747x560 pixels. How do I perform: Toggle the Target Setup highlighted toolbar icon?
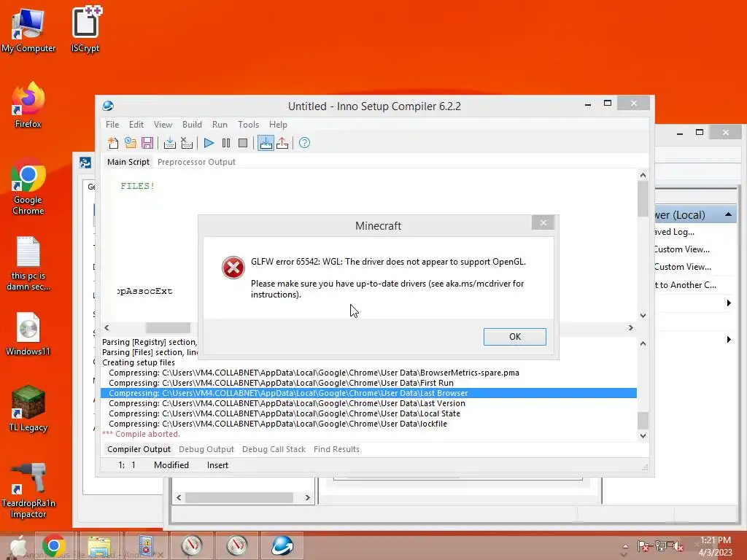point(266,143)
